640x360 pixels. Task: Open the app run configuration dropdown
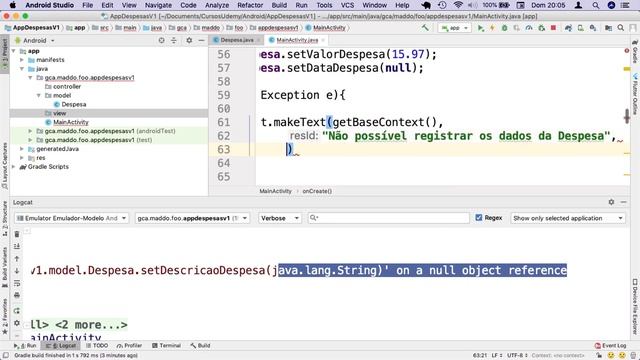(455, 28)
